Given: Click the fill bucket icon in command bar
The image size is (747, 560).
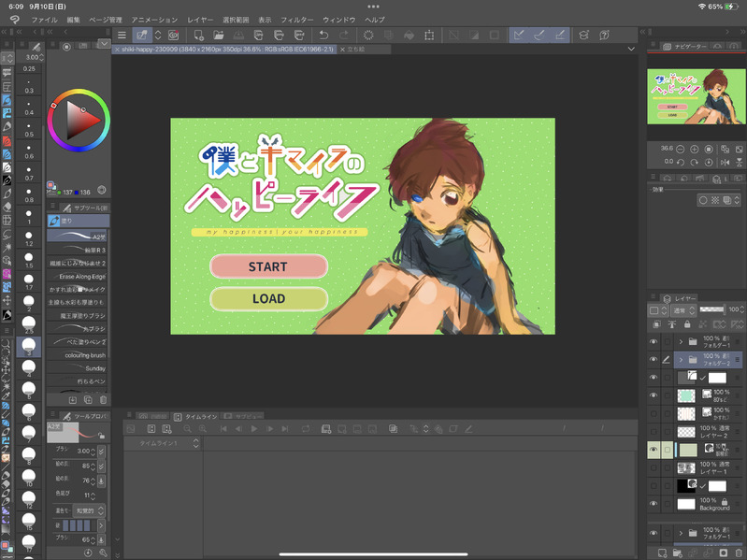Looking at the screenshot, I should click(409, 36).
